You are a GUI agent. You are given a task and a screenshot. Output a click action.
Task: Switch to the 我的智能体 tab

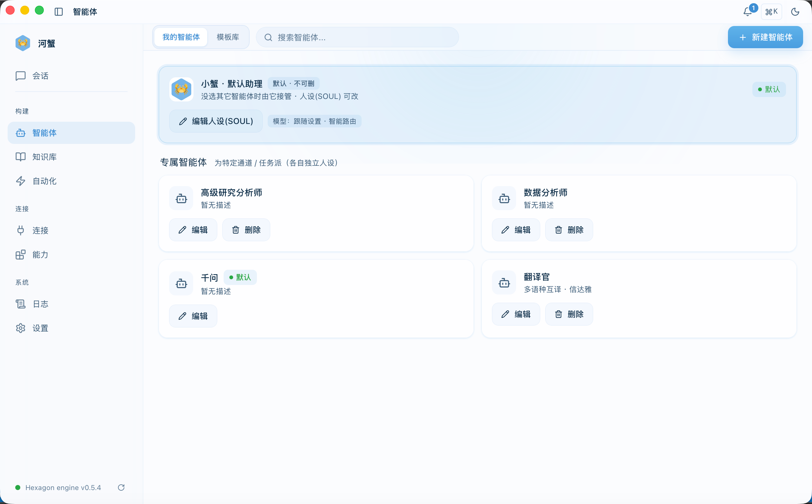tap(181, 37)
